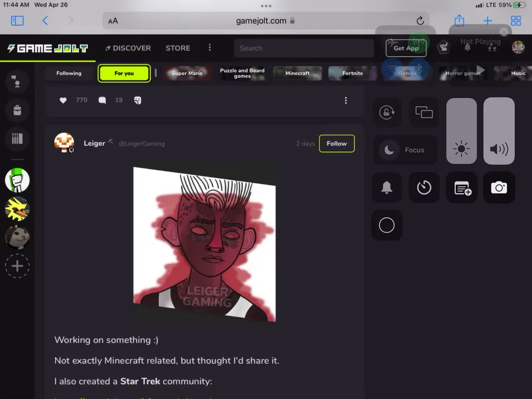Open a new Safari tab

(488, 21)
